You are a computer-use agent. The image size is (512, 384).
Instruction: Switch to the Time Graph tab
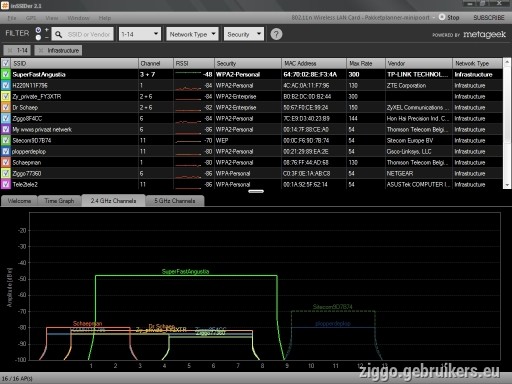[59, 201]
